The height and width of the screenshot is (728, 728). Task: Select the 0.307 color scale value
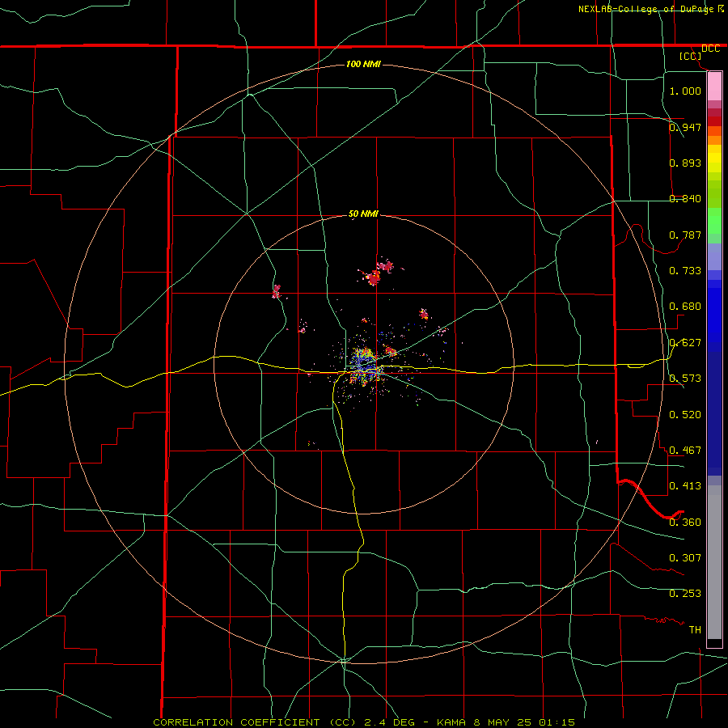(685, 558)
